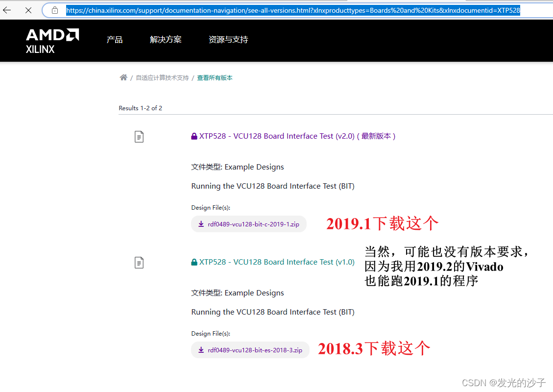Viewport: 553px width, 392px height.
Task: Download rdf0489-vcu128-bit-c-2019-1.zip
Action: pyautogui.click(x=249, y=224)
